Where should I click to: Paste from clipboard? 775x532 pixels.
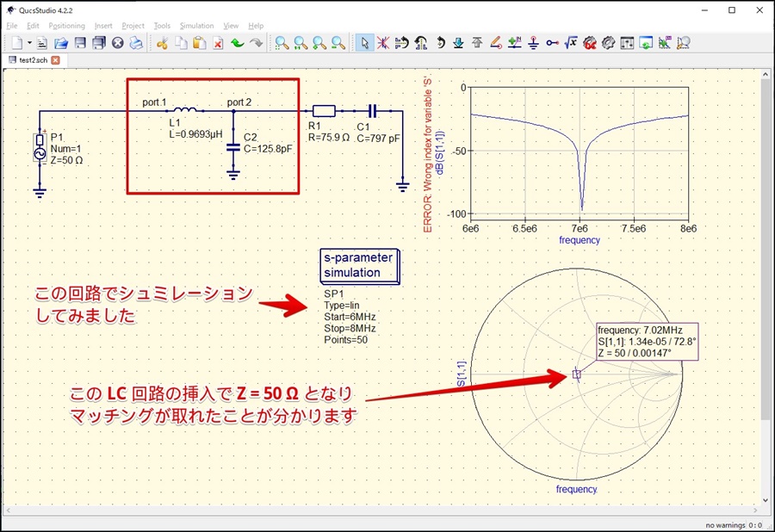[199, 43]
